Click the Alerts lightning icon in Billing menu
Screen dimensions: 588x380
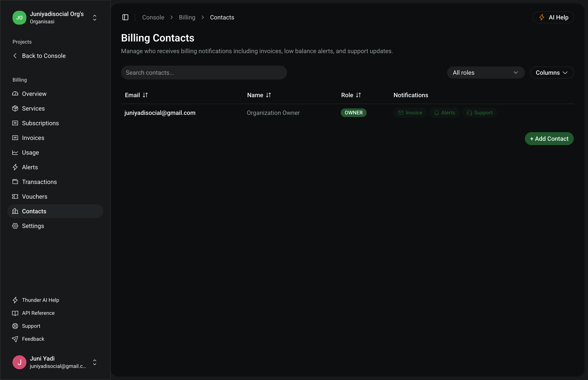coord(15,167)
